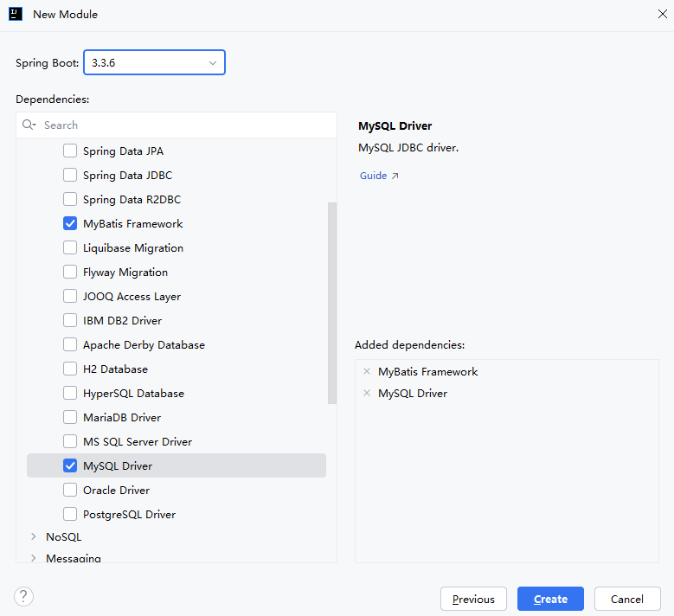Open help with the question mark icon
The height and width of the screenshot is (616, 674).
23,596
